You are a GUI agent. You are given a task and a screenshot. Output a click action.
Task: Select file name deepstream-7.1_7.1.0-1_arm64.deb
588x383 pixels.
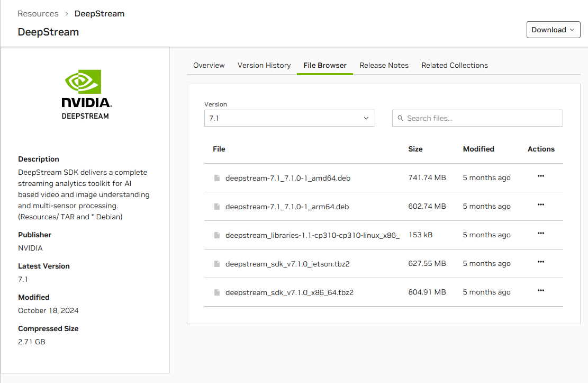[287, 207]
